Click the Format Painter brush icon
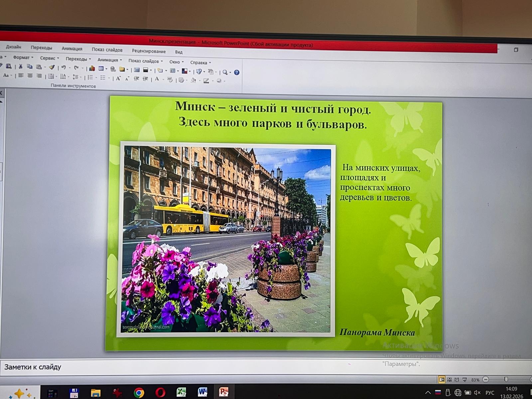532x399 pixels. [52, 67]
